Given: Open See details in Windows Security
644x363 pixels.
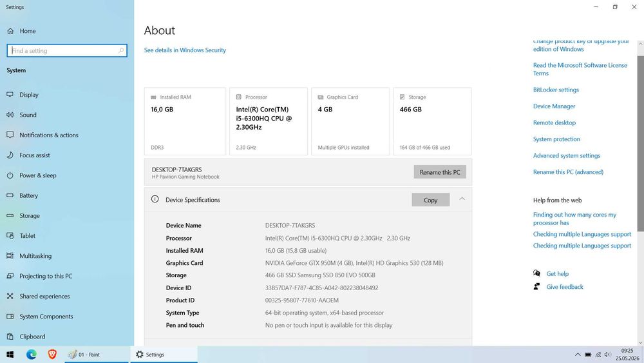Looking at the screenshot, I should point(185,50).
